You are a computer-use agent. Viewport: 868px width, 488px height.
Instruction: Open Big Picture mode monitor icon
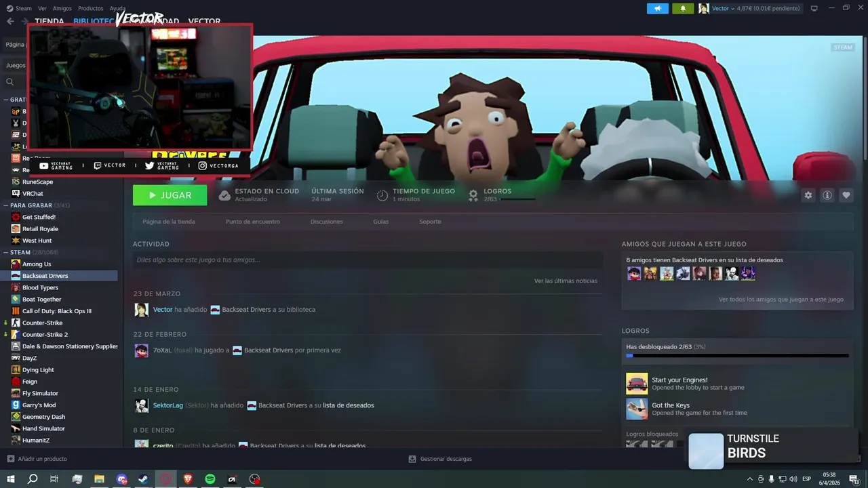[x=814, y=8]
